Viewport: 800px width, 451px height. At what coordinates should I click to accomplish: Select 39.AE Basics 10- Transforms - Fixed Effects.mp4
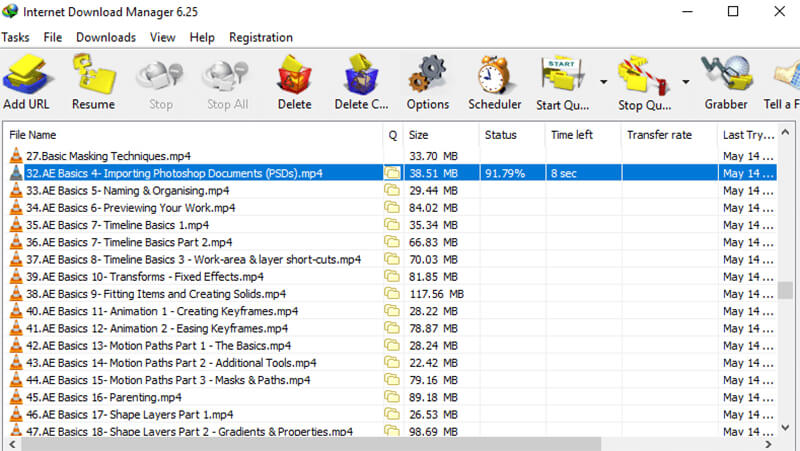145,277
